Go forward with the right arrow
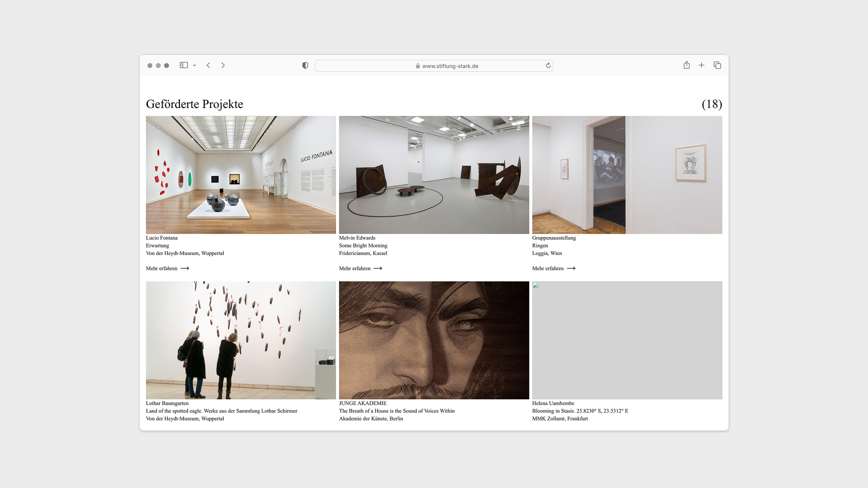This screenshot has height=488, width=868. tap(223, 65)
